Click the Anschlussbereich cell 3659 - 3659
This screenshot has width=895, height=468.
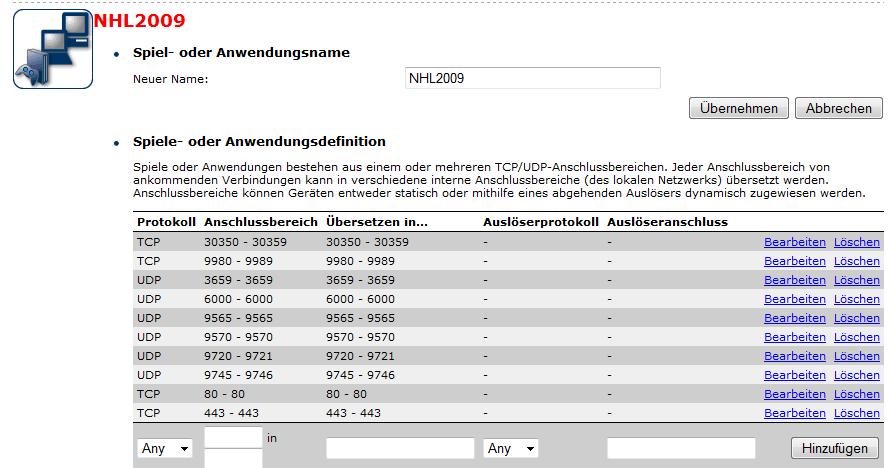click(239, 280)
